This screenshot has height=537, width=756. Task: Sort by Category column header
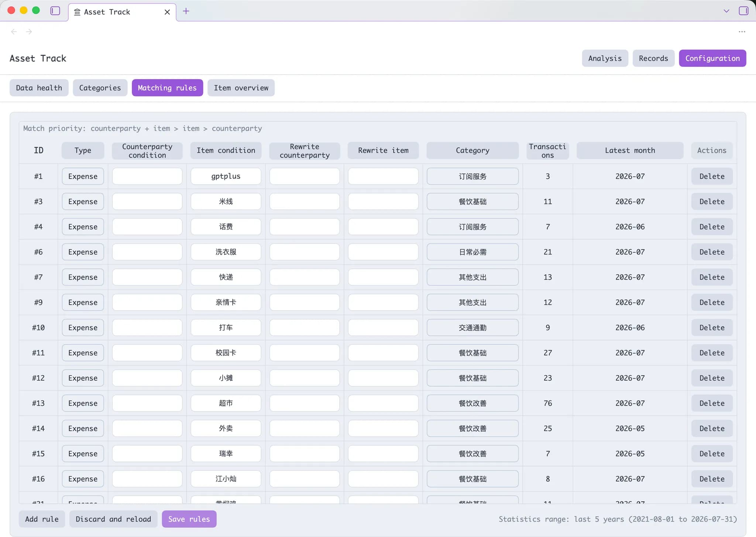(x=472, y=150)
